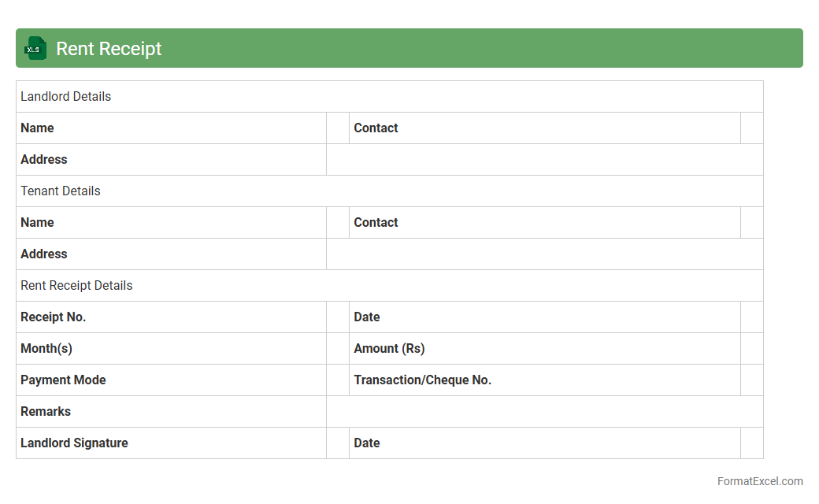Click the Rent Receipt title text

click(x=109, y=49)
